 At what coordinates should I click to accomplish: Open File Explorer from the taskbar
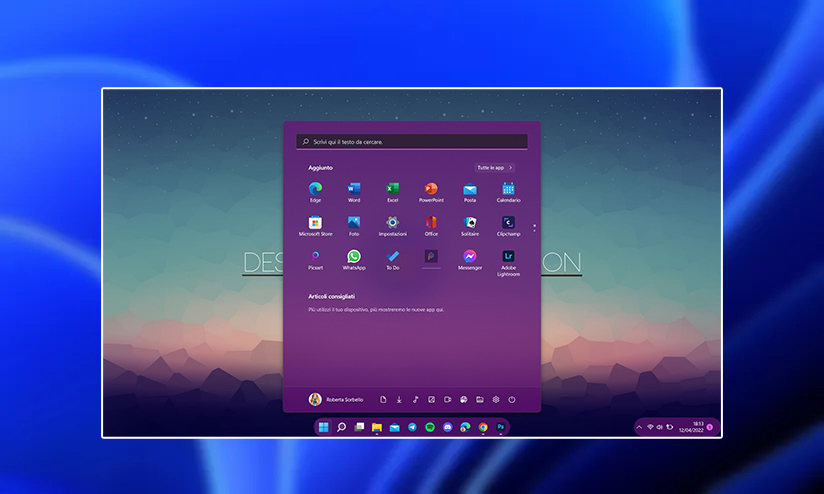[377, 427]
